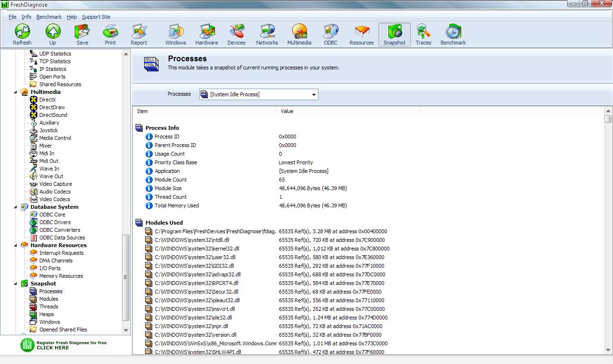Click the Process ID row
Image resolution: width=613 pixels, height=364 pixels.
tap(368, 136)
